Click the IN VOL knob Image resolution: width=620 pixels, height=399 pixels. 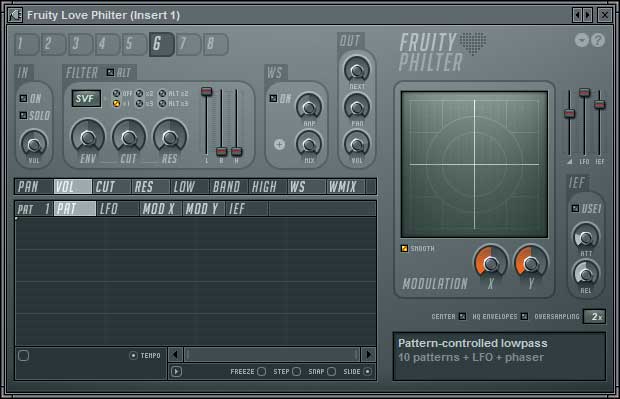pos(34,145)
